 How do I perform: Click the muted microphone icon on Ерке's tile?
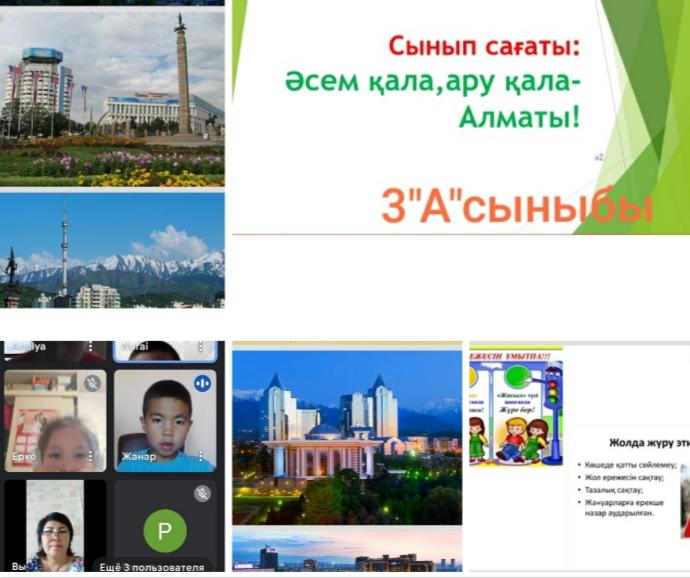coord(92,383)
